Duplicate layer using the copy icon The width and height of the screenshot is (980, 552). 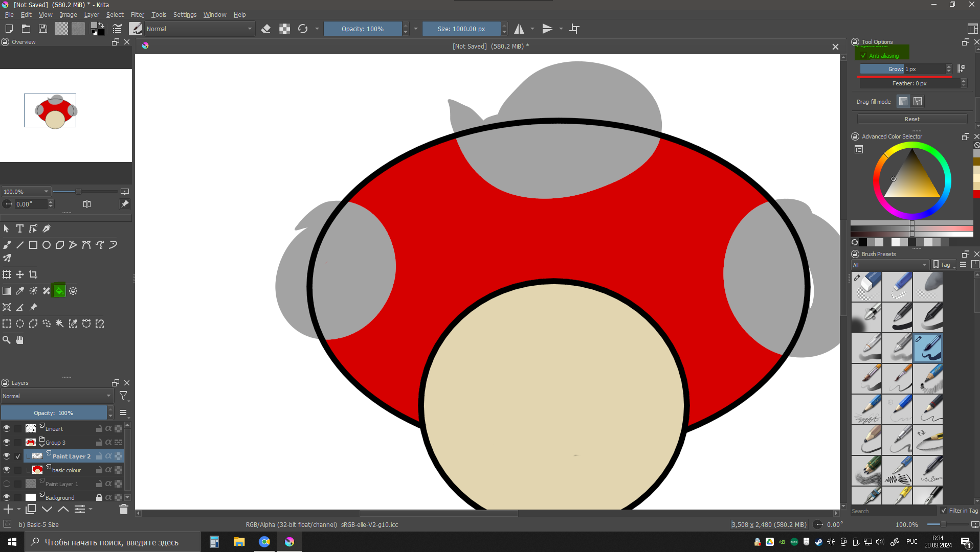coord(31,509)
